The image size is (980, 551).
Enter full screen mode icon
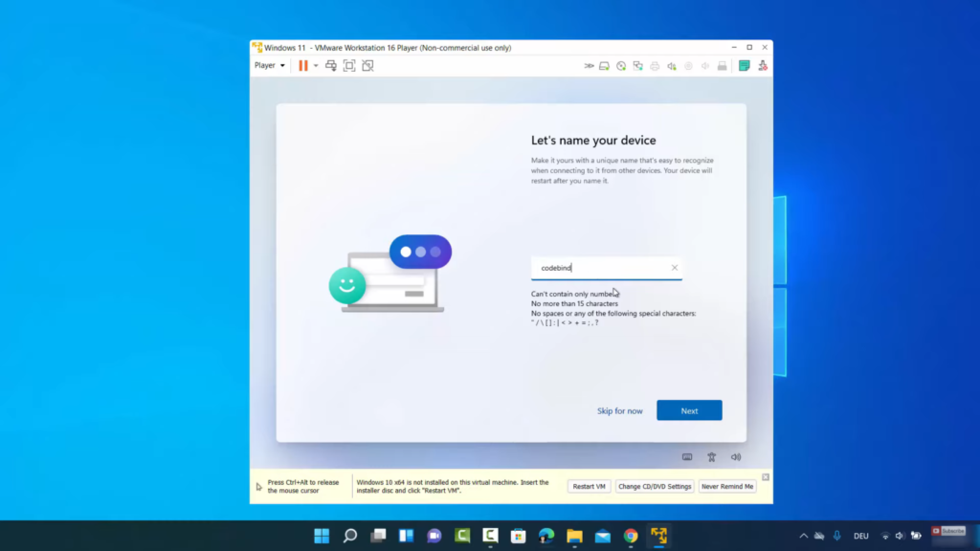pyautogui.click(x=349, y=66)
